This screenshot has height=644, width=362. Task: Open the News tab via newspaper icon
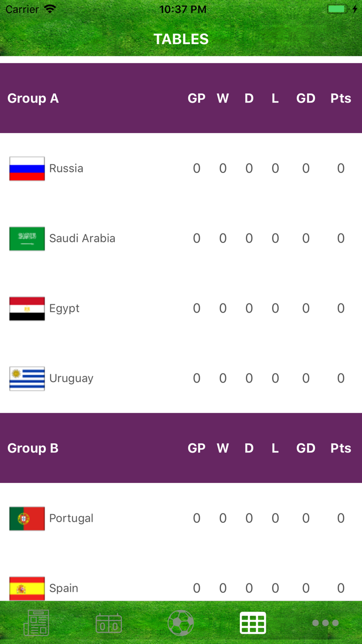pos(36,622)
